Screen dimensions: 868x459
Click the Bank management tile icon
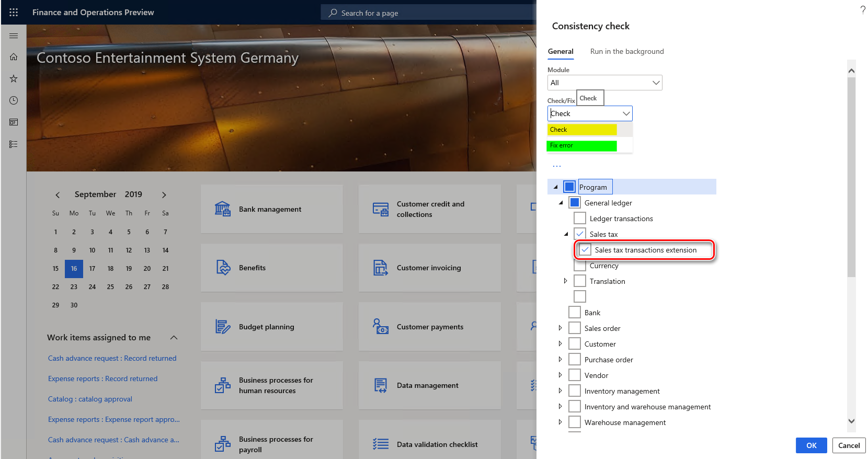tap(223, 209)
